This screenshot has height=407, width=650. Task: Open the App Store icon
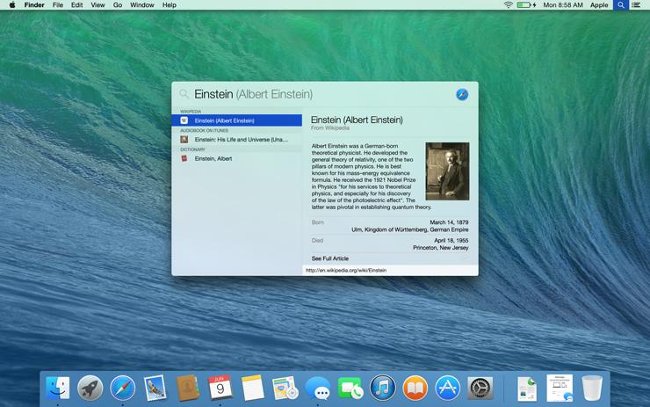pyautogui.click(x=448, y=388)
